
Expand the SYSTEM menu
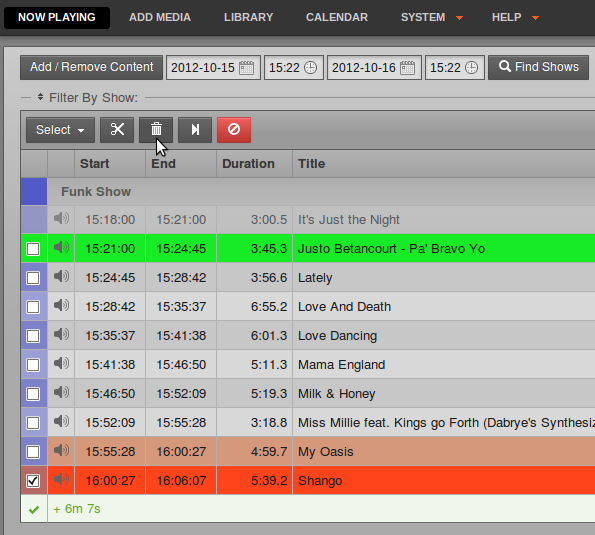(432, 17)
